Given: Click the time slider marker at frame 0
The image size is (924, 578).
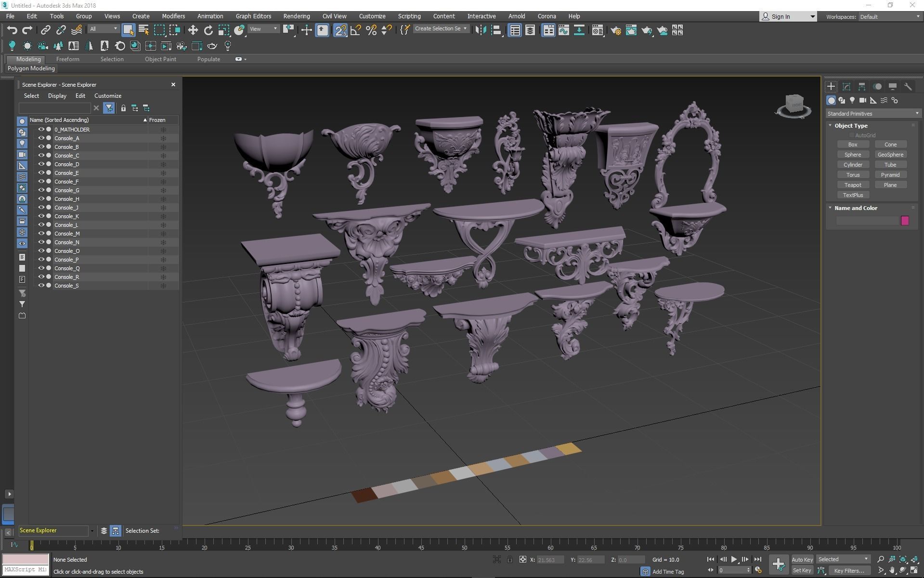Looking at the screenshot, I should click(x=32, y=546).
